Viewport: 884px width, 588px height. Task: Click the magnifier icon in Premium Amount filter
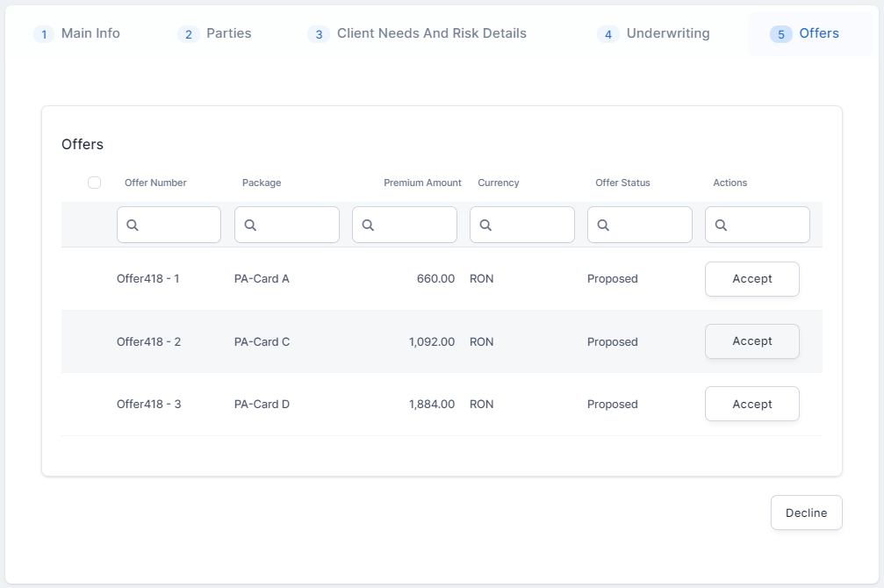(368, 226)
